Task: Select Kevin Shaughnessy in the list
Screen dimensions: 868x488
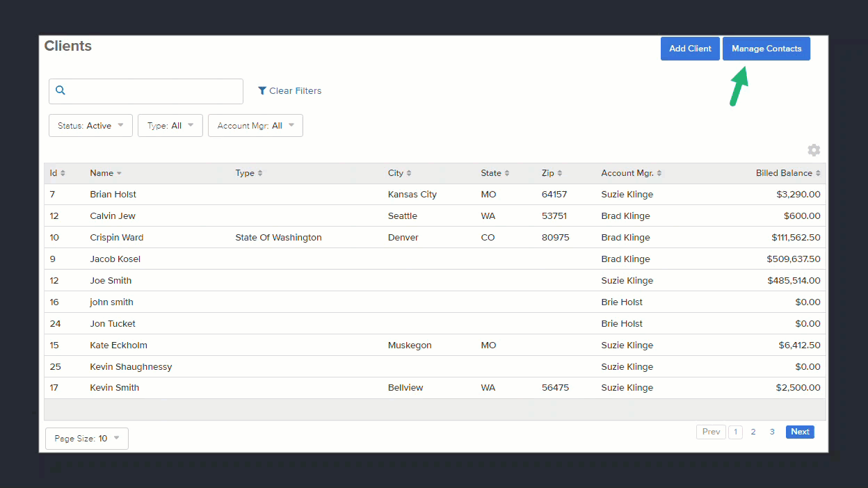Action: pos(131,367)
